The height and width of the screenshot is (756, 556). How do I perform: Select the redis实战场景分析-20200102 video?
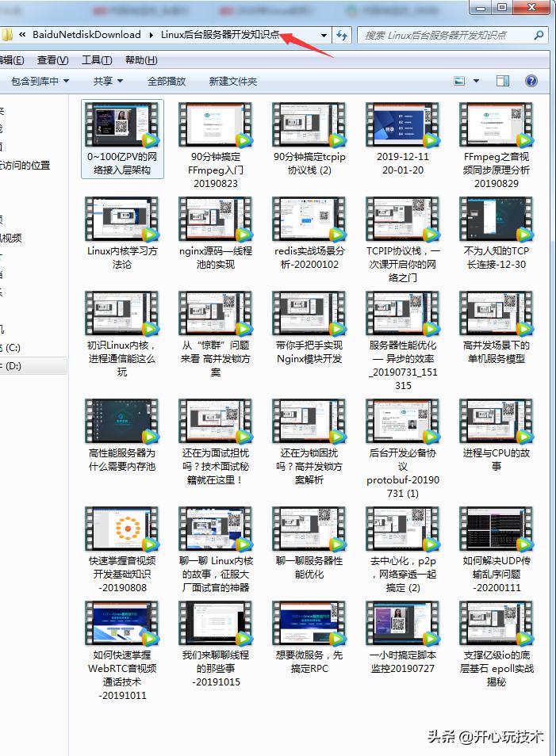pos(309,233)
